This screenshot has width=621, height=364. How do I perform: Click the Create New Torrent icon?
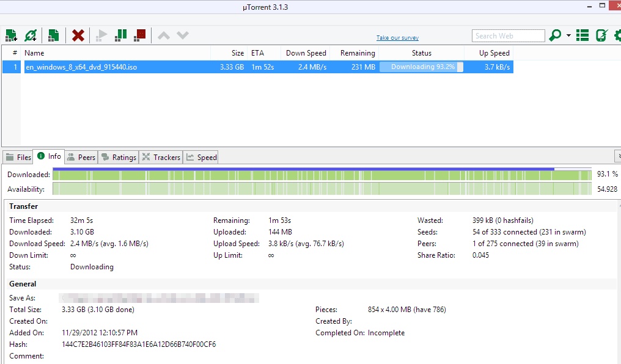(54, 35)
